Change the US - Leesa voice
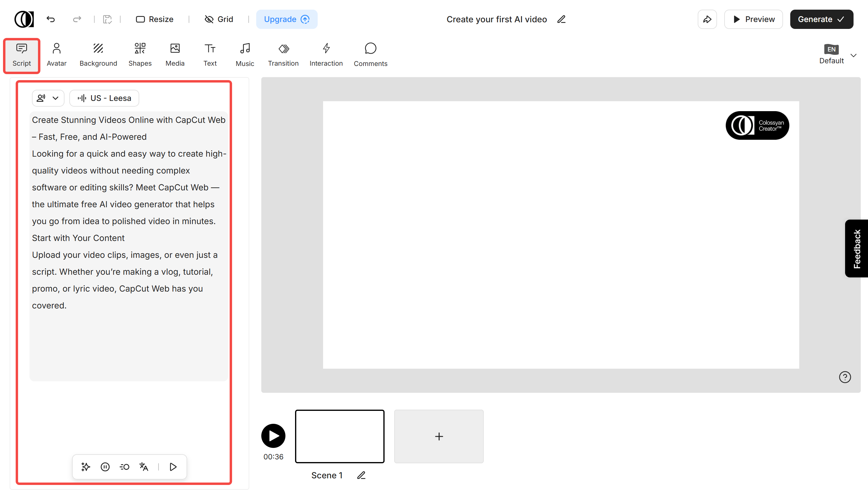 (x=104, y=98)
